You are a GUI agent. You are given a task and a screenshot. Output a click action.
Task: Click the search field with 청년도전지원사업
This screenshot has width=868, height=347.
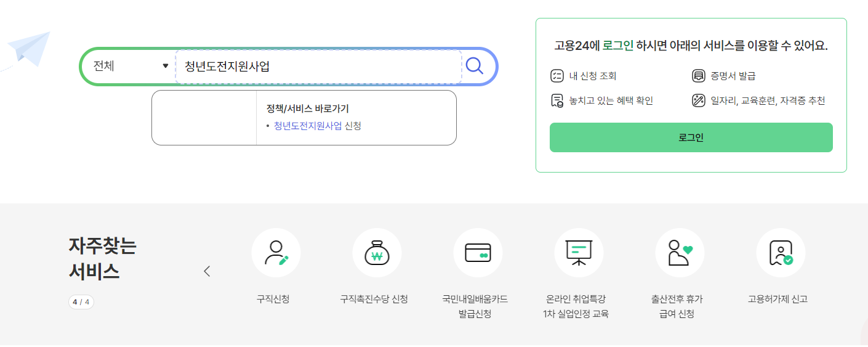point(319,67)
